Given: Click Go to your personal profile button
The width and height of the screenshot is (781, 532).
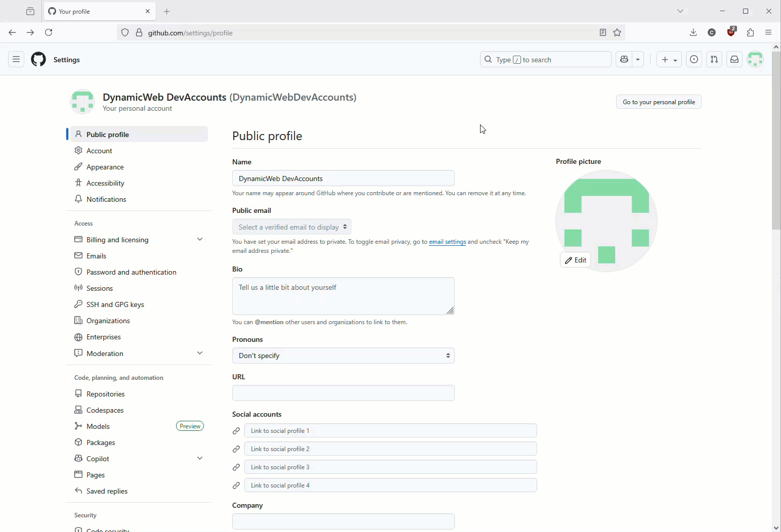Looking at the screenshot, I should 658,102.
